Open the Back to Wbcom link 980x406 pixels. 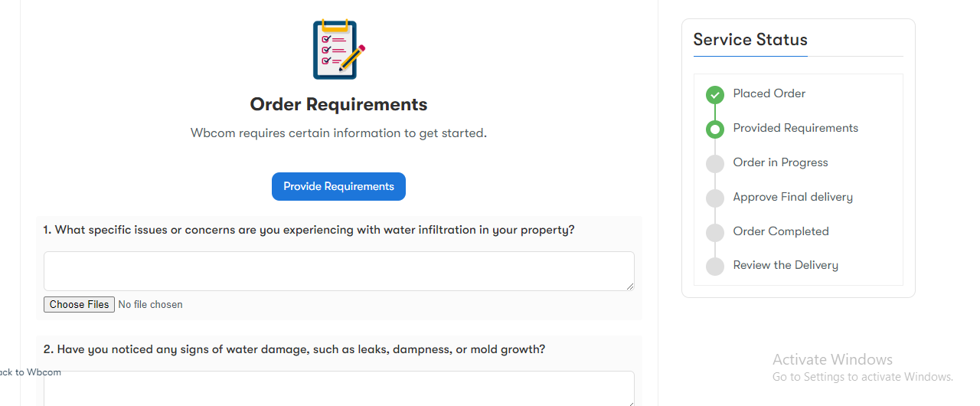[x=30, y=372]
